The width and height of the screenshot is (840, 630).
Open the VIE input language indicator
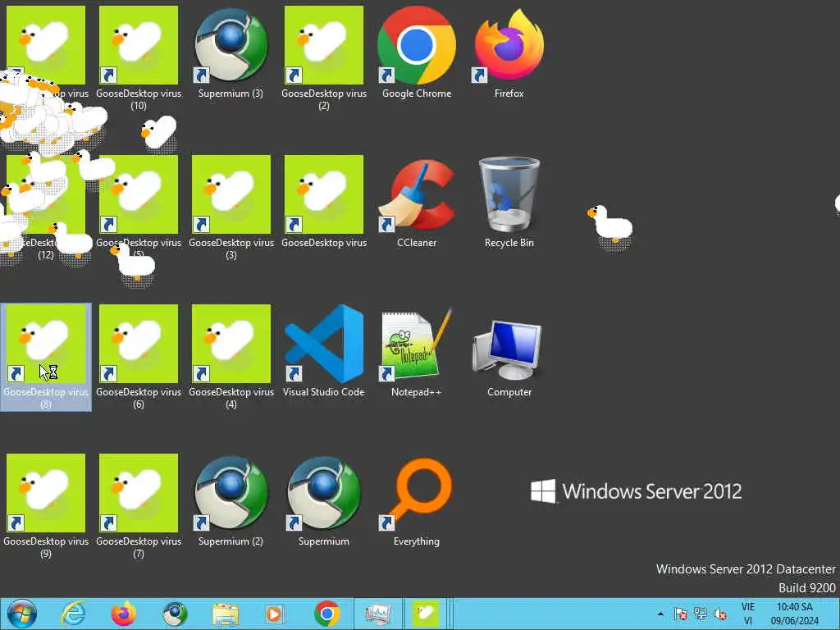tap(748, 614)
